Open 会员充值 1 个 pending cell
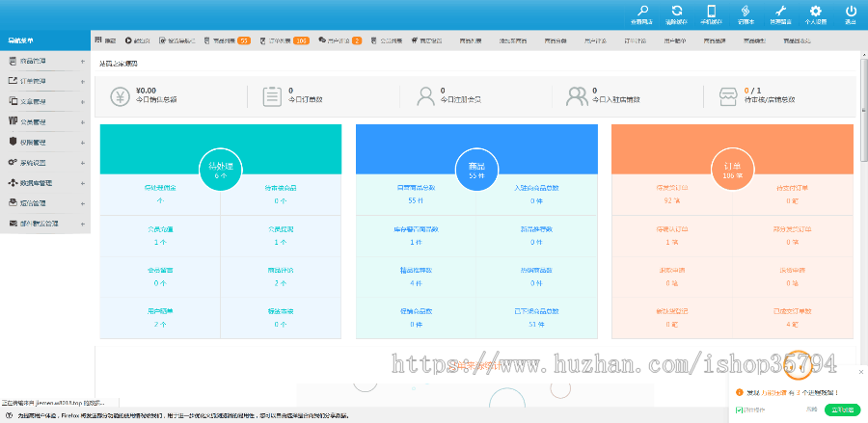This screenshot has width=868, height=423. pos(160,236)
